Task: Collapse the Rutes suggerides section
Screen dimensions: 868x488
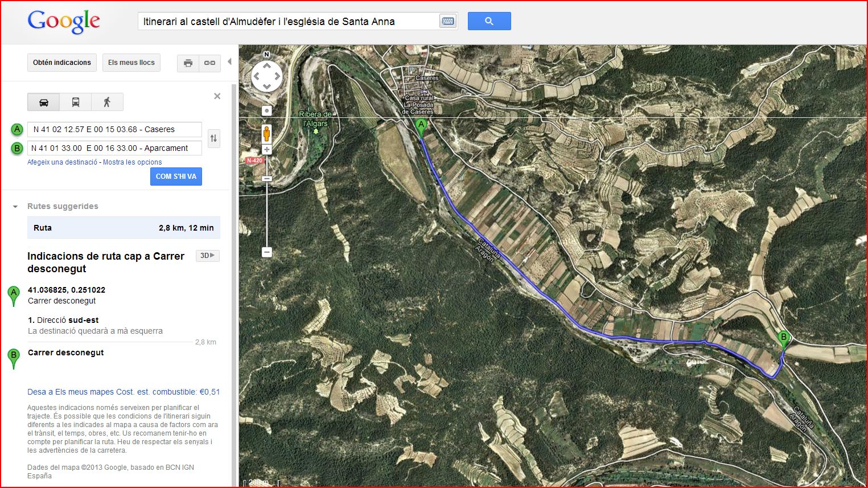Action: [x=15, y=207]
